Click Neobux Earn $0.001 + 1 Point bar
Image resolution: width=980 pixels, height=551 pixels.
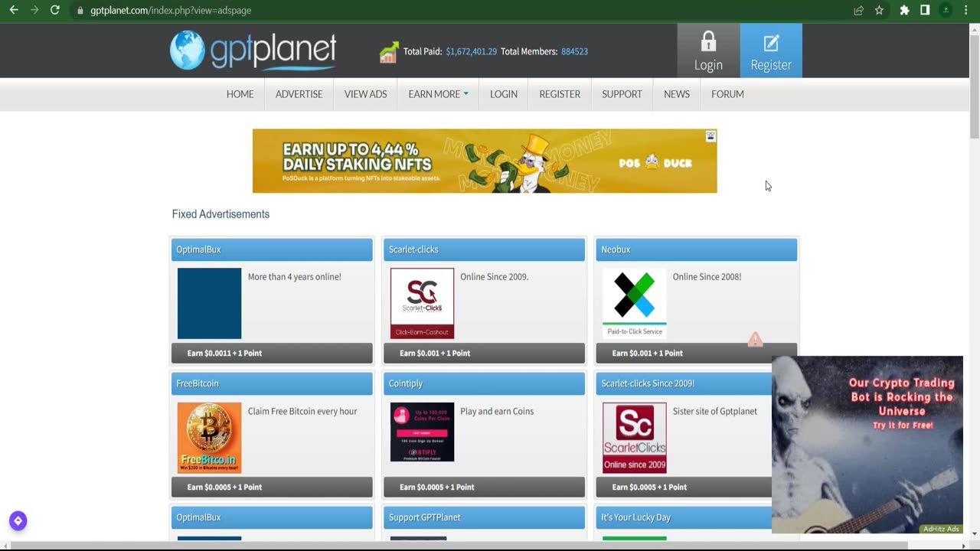[x=697, y=353]
